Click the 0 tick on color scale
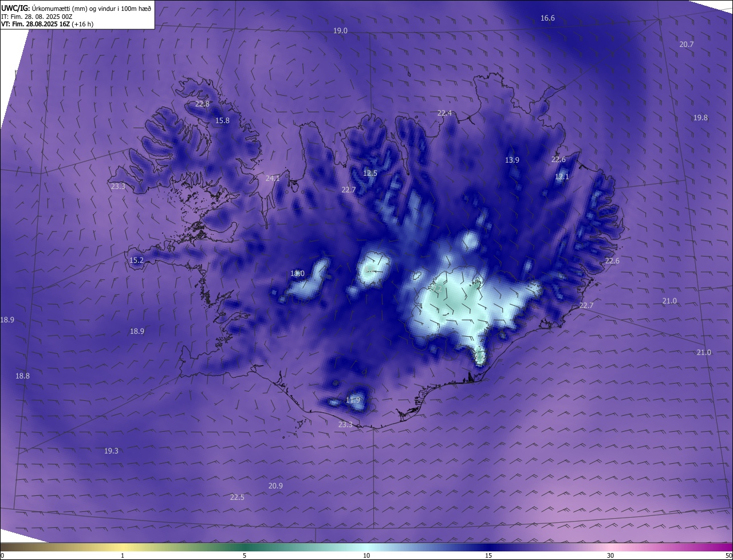The image size is (733, 560). (x=2, y=555)
